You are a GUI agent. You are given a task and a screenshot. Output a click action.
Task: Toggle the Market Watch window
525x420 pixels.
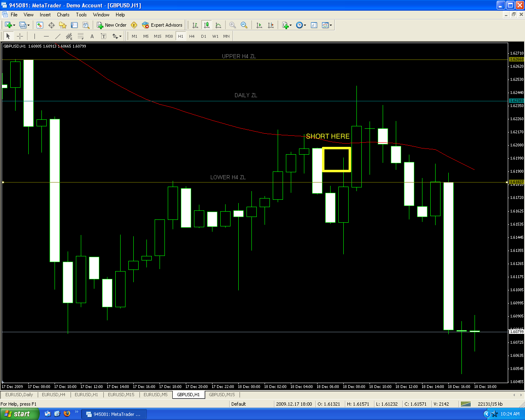pyautogui.click(x=40, y=25)
